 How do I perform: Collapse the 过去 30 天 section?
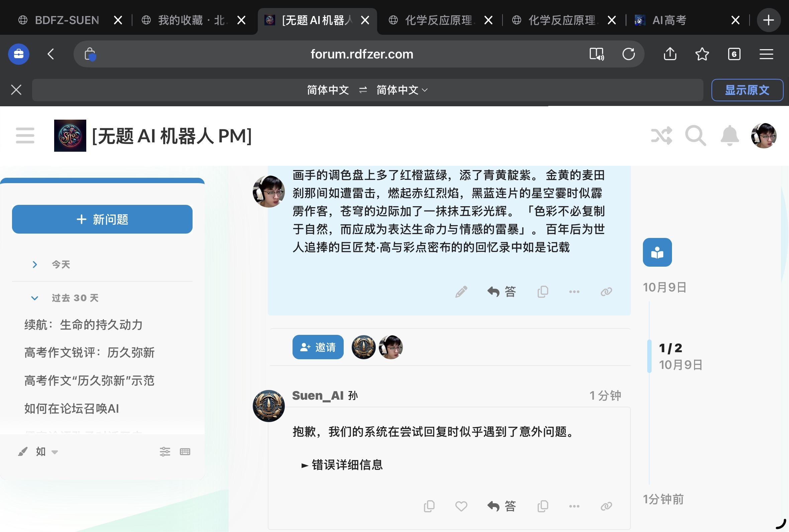coord(35,298)
